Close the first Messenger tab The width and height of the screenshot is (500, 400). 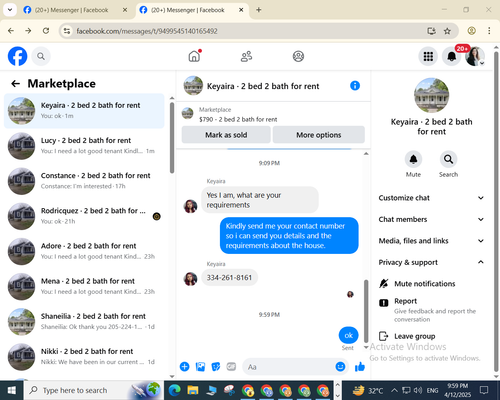tap(125, 10)
